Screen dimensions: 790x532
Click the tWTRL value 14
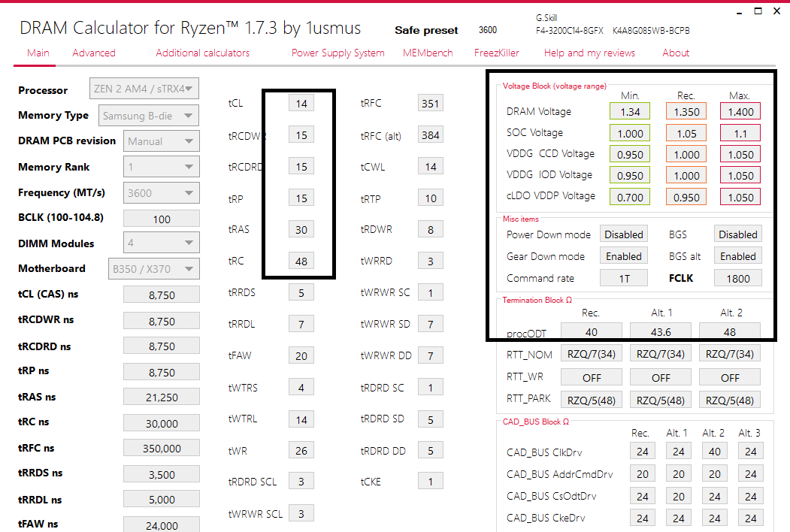tap(301, 419)
